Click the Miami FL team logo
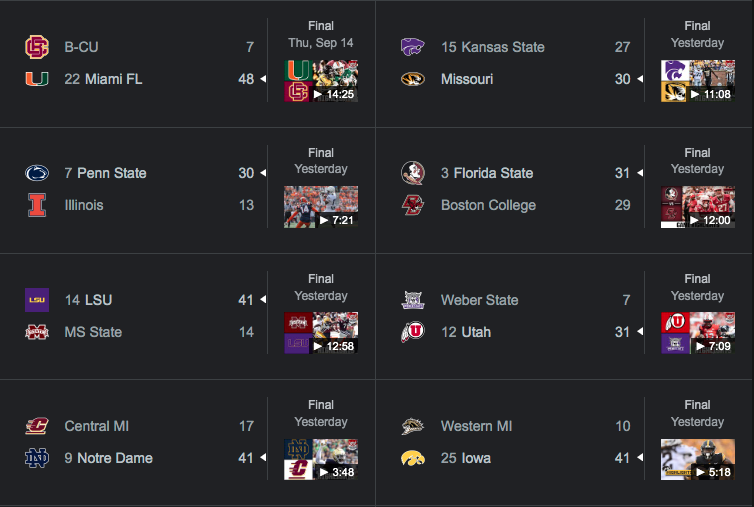Viewport: 754px width, 507px height. pos(37,79)
